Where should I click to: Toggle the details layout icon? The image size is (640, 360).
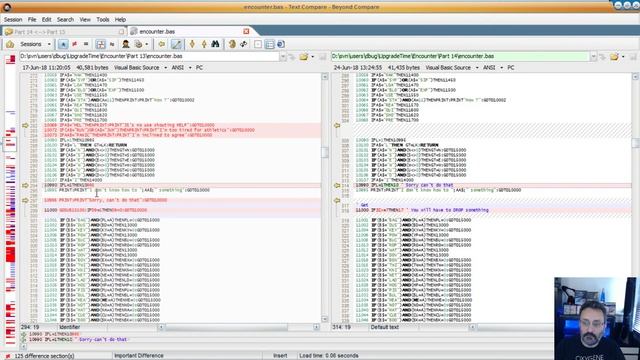pyautogui.click(x=270, y=44)
